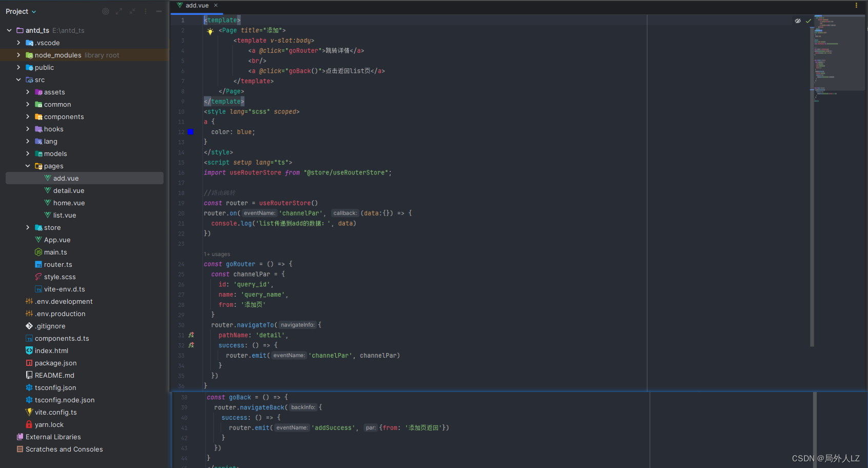Image resolution: width=868 pixels, height=468 pixels.
Task: Toggle the reader mode eye icon
Action: pyautogui.click(x=798, y=21)
